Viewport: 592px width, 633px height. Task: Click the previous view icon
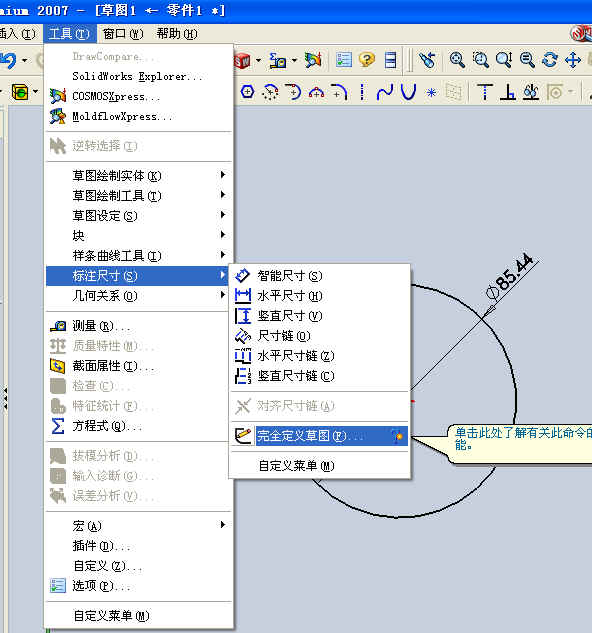click(428, 60)
